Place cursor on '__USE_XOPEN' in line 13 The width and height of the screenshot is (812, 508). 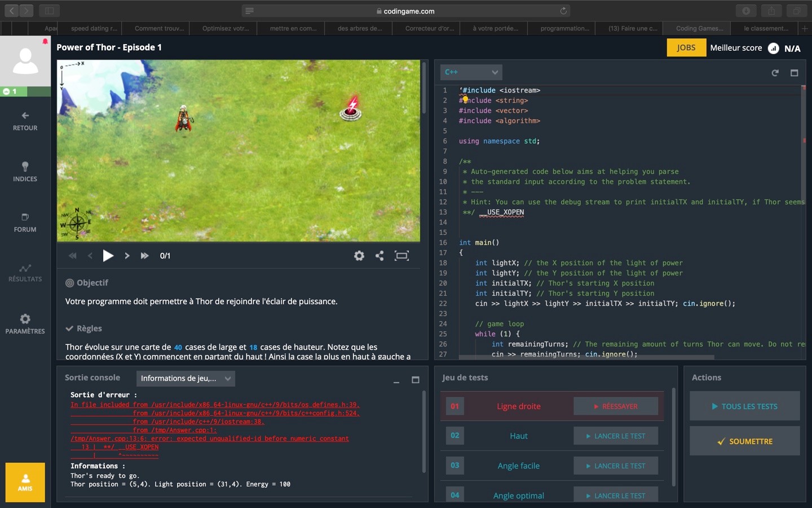click(501, 212)
